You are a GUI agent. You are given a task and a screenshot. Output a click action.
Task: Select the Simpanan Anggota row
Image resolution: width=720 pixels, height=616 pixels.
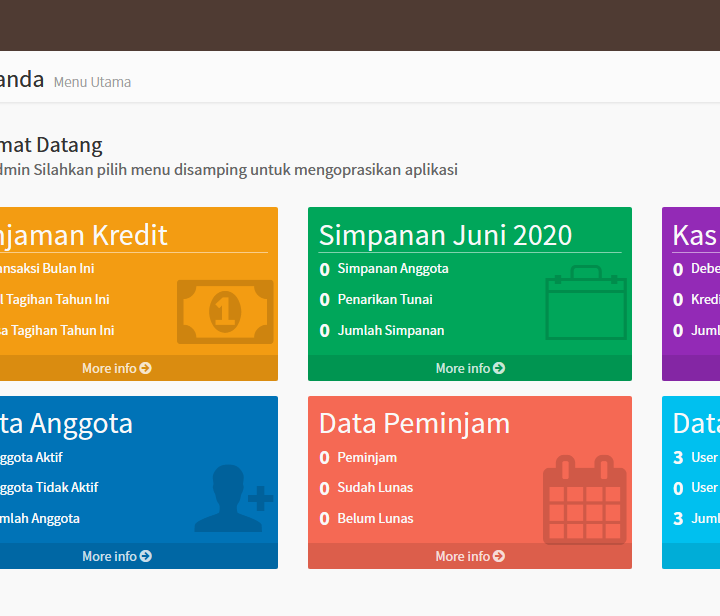(x=393, y=268)
